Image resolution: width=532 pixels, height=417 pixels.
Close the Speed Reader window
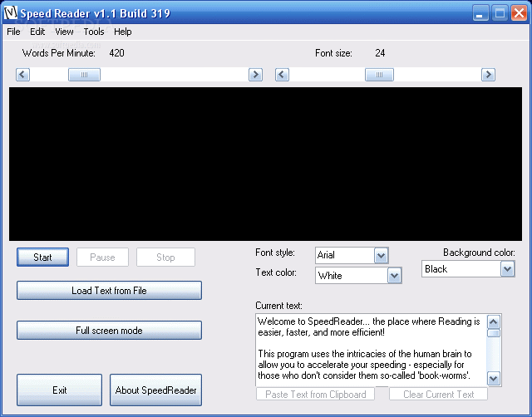coord(519,13)
